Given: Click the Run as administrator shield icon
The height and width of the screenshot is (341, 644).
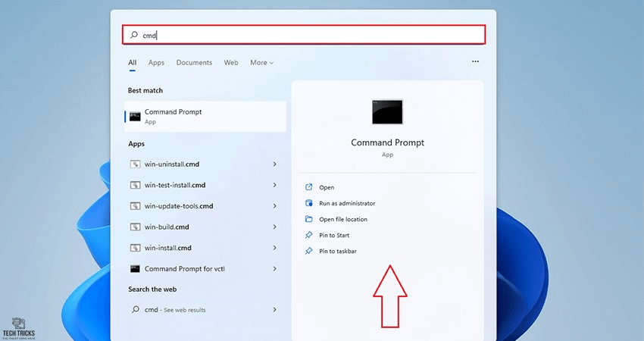Looking at the screenshot, I should [309, 203].
